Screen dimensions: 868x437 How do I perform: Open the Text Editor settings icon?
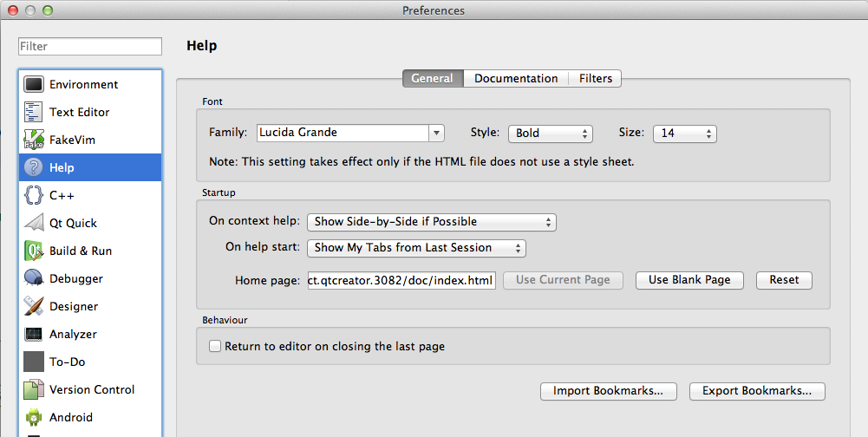pos(34,112)
